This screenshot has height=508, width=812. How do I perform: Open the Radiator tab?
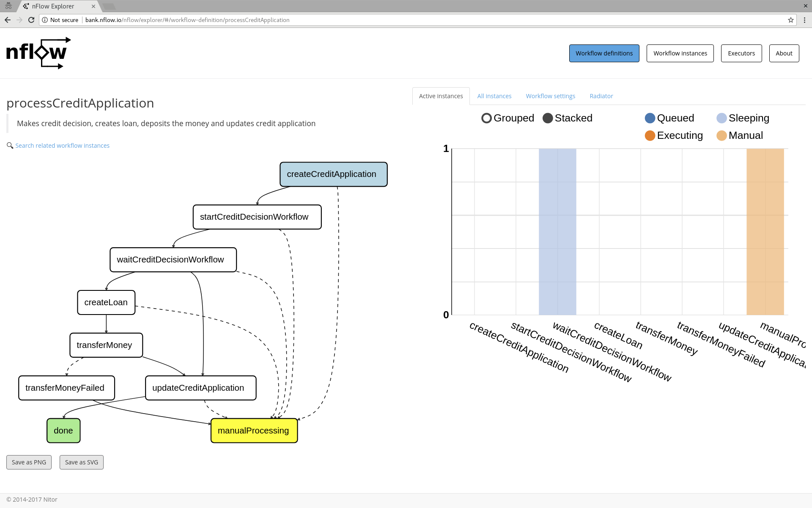click(x=601, y=96)
